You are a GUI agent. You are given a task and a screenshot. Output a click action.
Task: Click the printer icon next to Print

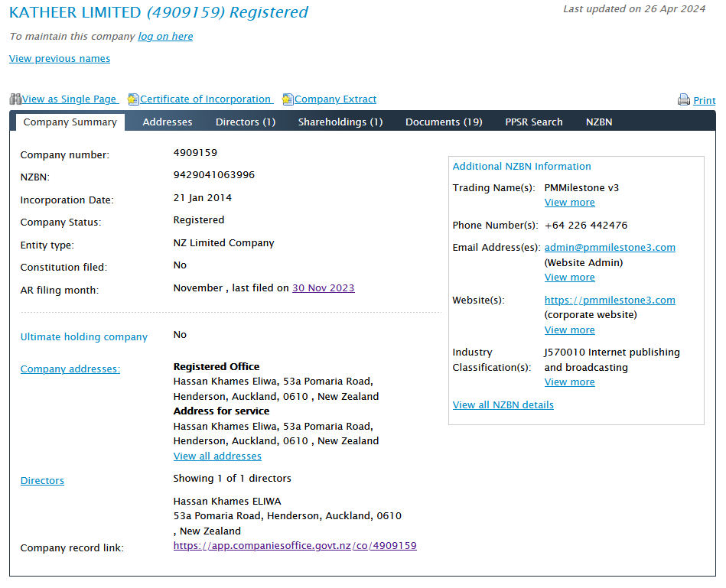point(683,100)
